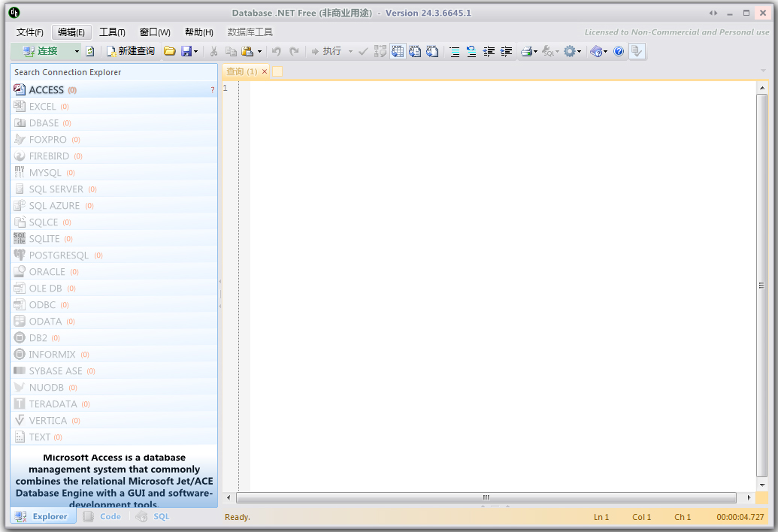Click the SQL wrench tool icon

[x=548, y=51]
